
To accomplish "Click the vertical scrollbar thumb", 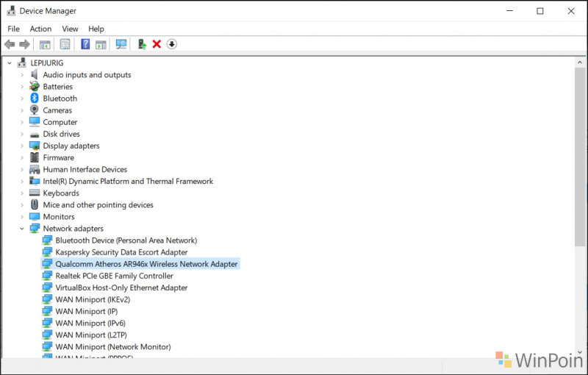I will point(580,157).
